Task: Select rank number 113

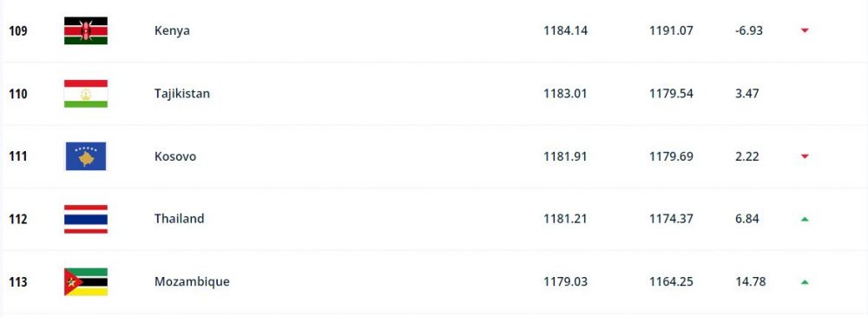Action: pos(18,282)
